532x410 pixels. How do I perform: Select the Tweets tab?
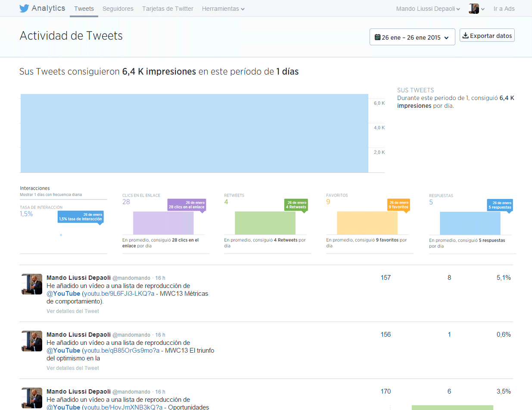tap(84, 9)
